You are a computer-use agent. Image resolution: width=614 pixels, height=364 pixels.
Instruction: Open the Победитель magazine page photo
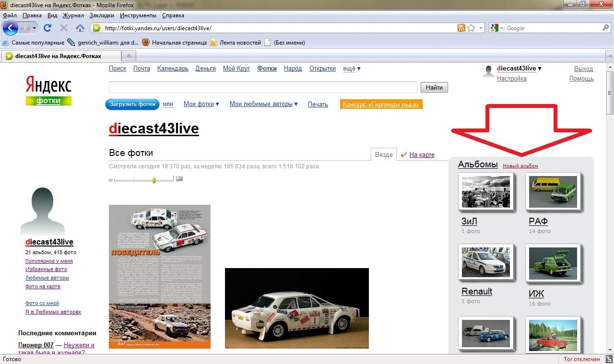click(x=160, y=277)
